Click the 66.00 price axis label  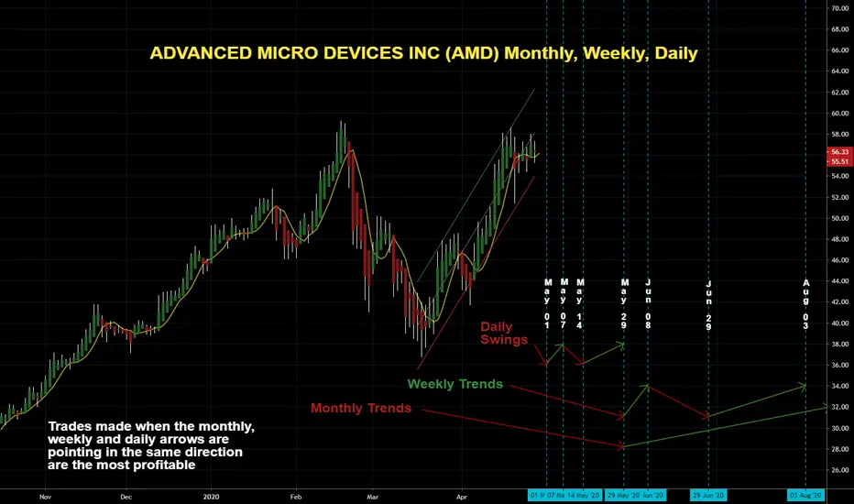(840, 50)
